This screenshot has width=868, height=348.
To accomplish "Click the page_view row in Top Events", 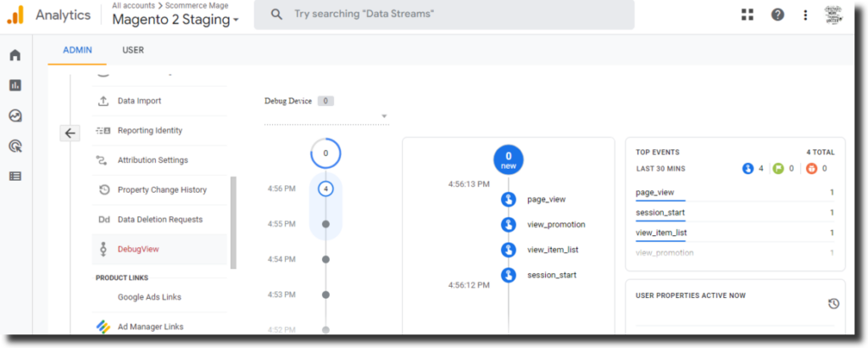I will pos(735,193).
